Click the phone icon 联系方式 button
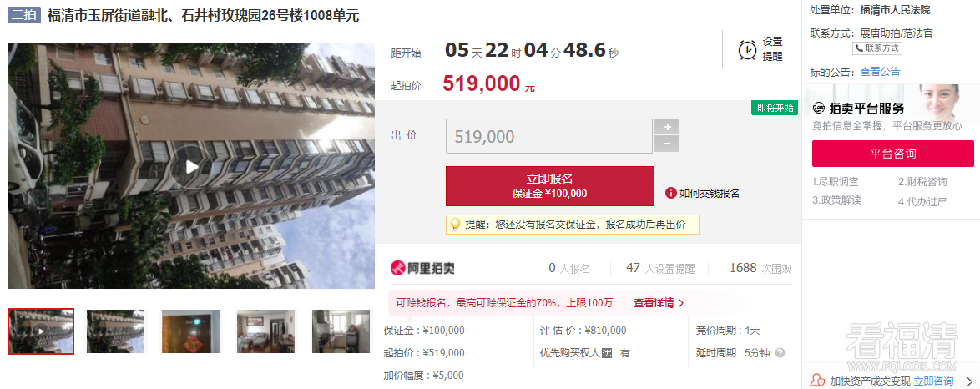980x389 pixels. click(877, 48)
